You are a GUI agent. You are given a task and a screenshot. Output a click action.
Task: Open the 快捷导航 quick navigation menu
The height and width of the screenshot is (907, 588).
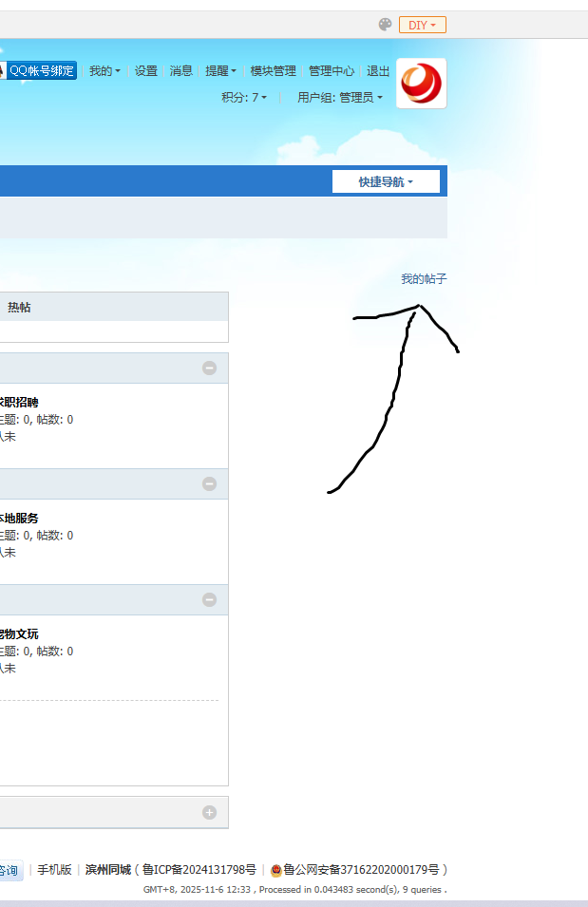(386, 181)
